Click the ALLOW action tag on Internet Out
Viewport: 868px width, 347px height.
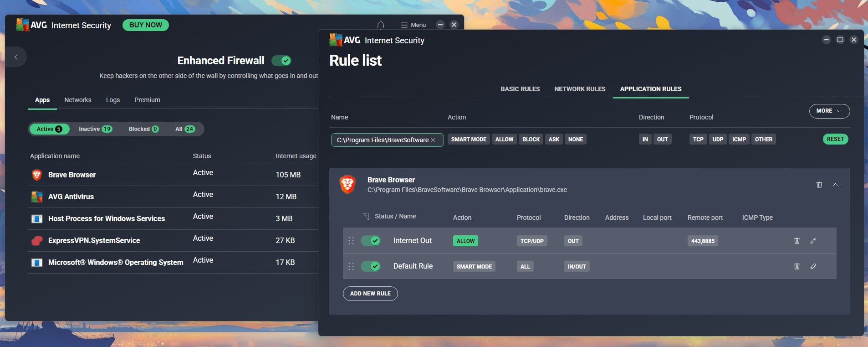coord(465,241)
